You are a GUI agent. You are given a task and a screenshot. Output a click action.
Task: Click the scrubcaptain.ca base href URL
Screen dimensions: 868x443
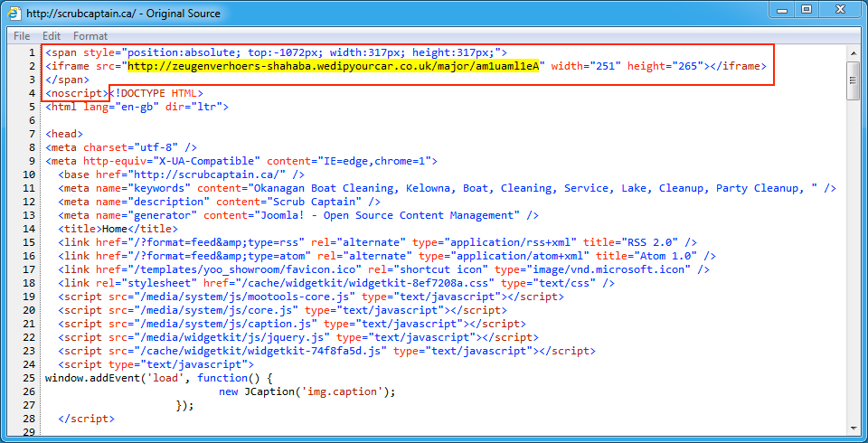coord(205,174)
